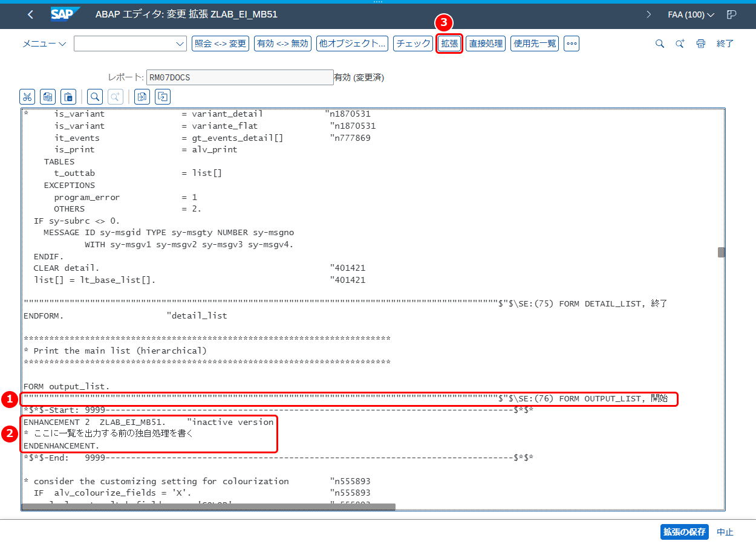Go back using the header back arrow
The image size is (756, 544).
[x=30, y=15]
